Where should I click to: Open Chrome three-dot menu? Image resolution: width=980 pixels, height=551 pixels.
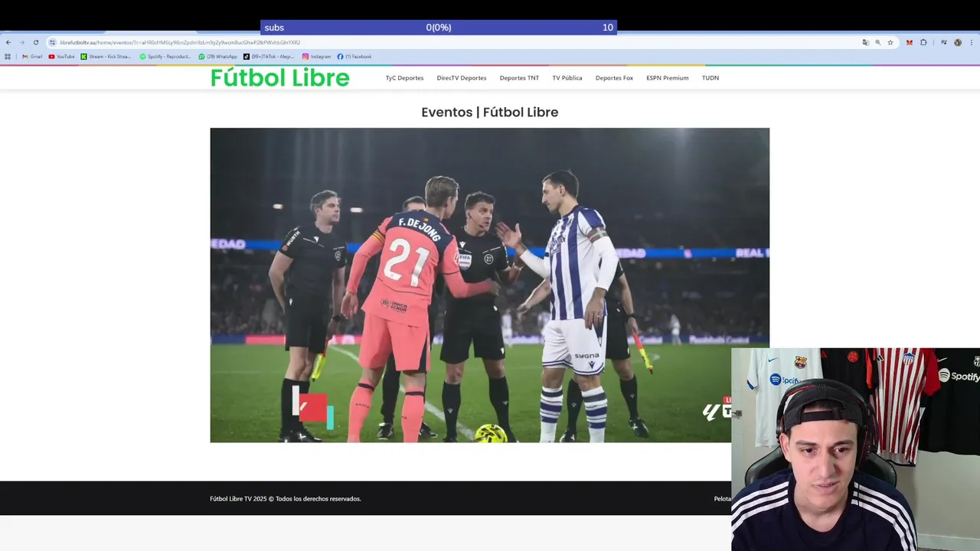tap(972, 42)
